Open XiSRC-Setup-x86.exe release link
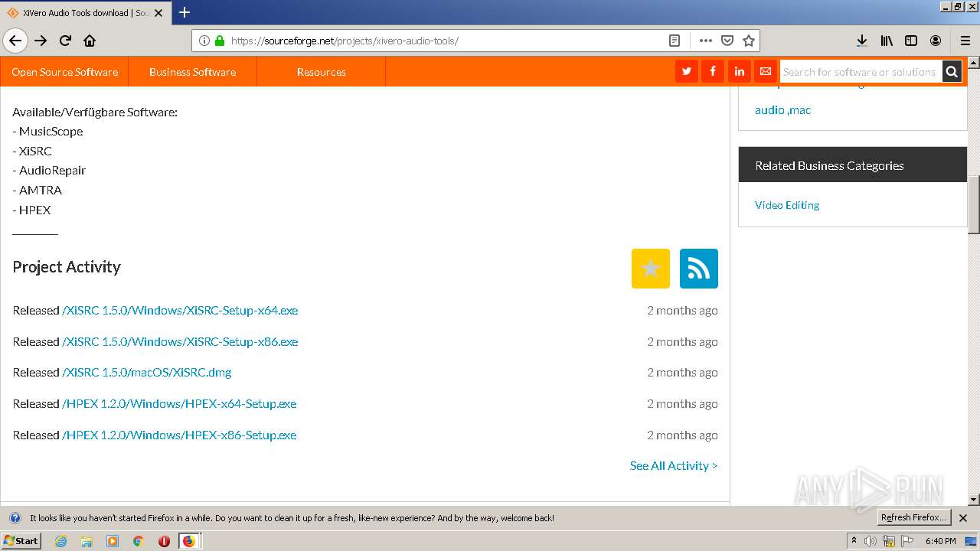The height and width of the screenshot is (551, 980). click(x=180, y=341)
